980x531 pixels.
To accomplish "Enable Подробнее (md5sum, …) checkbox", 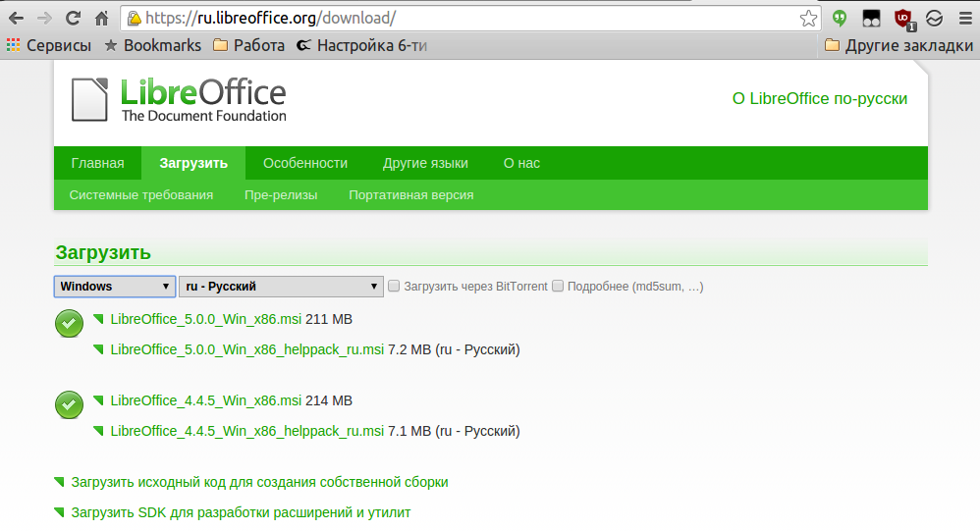I will (558, 287).
